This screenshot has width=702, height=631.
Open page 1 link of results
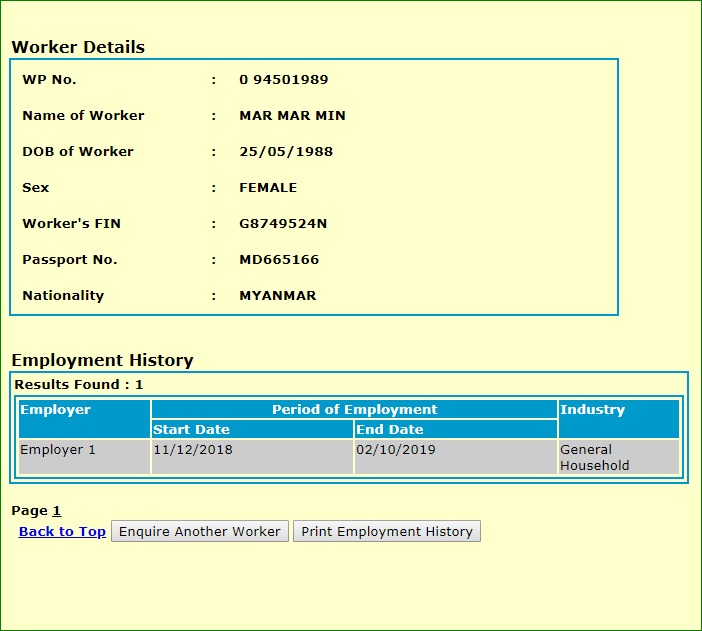(57, 511)
